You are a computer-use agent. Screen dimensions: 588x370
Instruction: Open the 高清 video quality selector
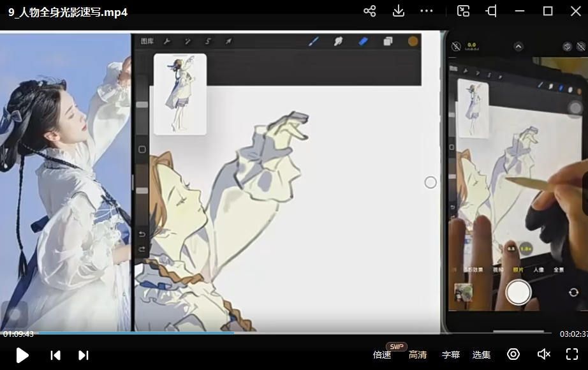(x=418, y=354)
